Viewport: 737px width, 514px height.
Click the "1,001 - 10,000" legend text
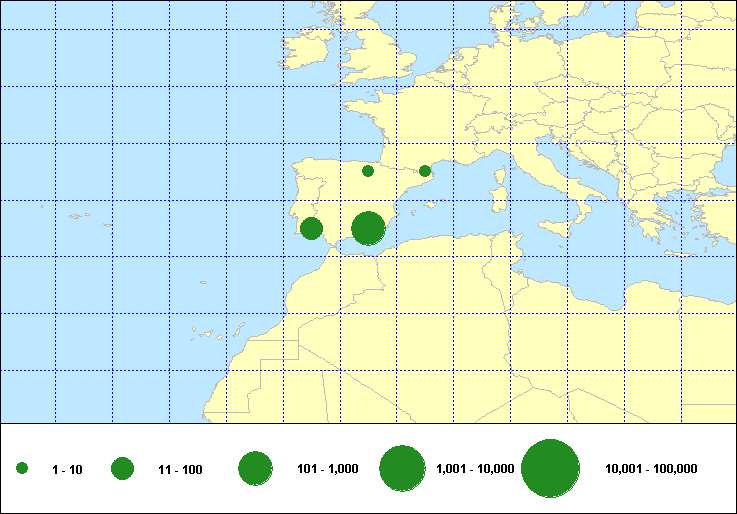pos(476,469)
